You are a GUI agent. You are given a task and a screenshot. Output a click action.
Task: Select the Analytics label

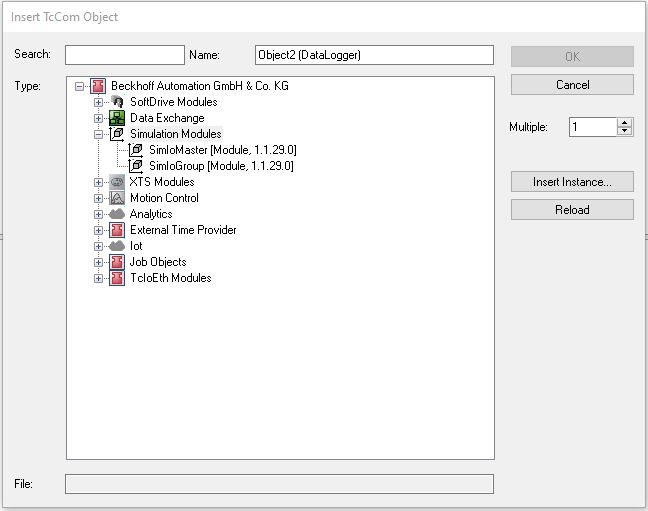tap(151, 214)
